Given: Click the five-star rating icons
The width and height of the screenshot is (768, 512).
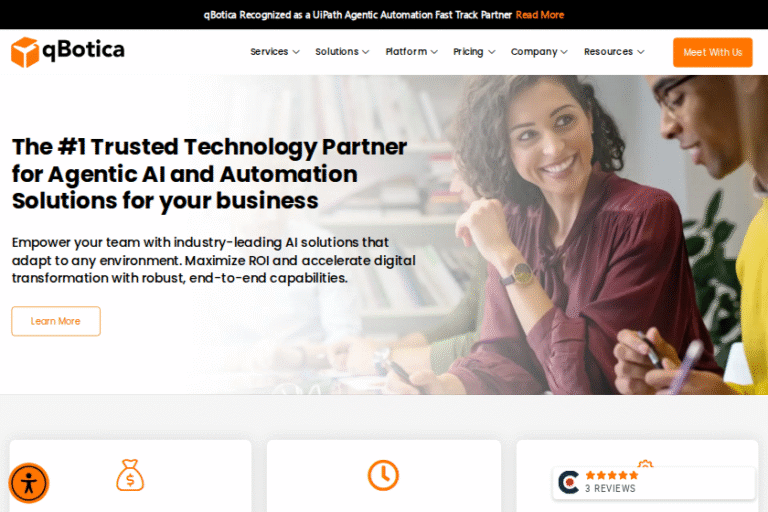Looking at the screenshot, I should tap(612, 475).
